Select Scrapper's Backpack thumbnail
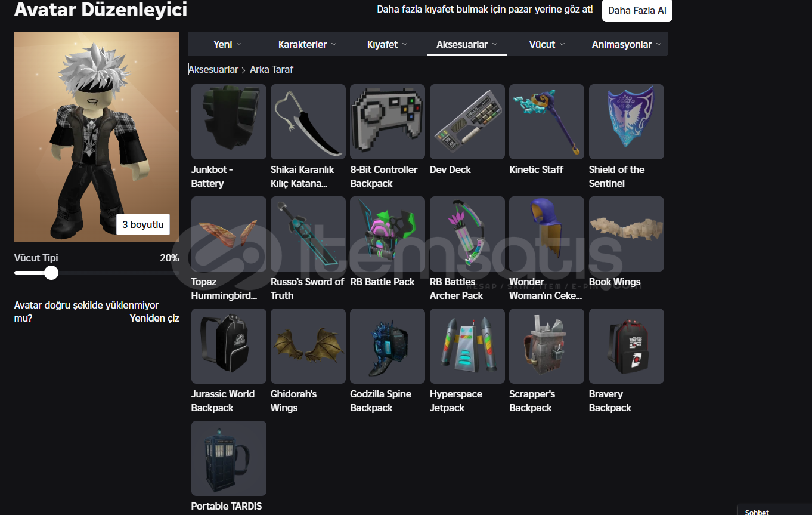 (x=547, y=346)
